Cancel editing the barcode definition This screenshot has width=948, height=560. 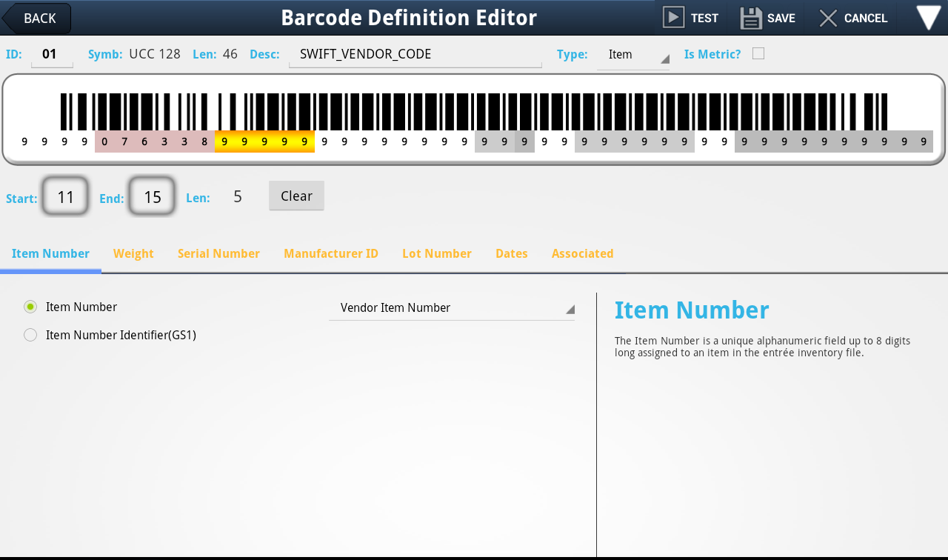click(x=853, y=18)
